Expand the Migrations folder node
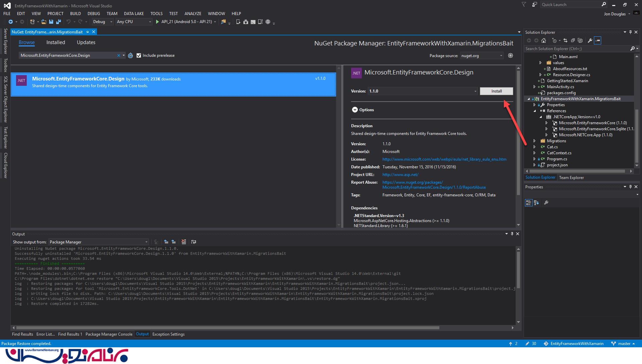The image size is (642, 364). tap(534, 141)
